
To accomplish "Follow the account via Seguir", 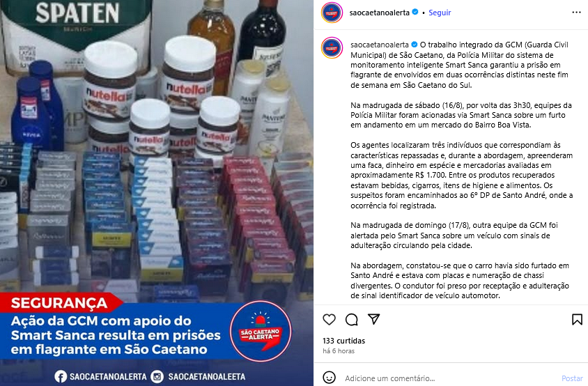I will [x=440, y=13].
